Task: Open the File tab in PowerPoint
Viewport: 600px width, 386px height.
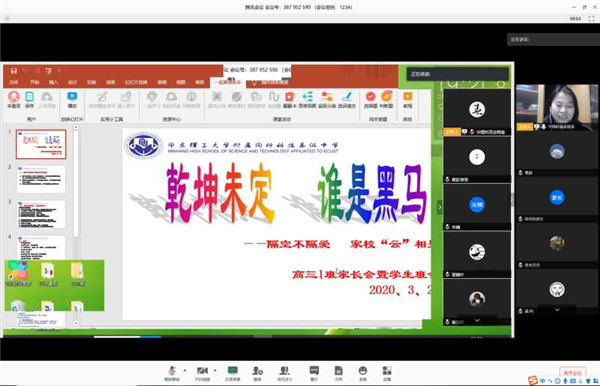Action: click(14, 82)
